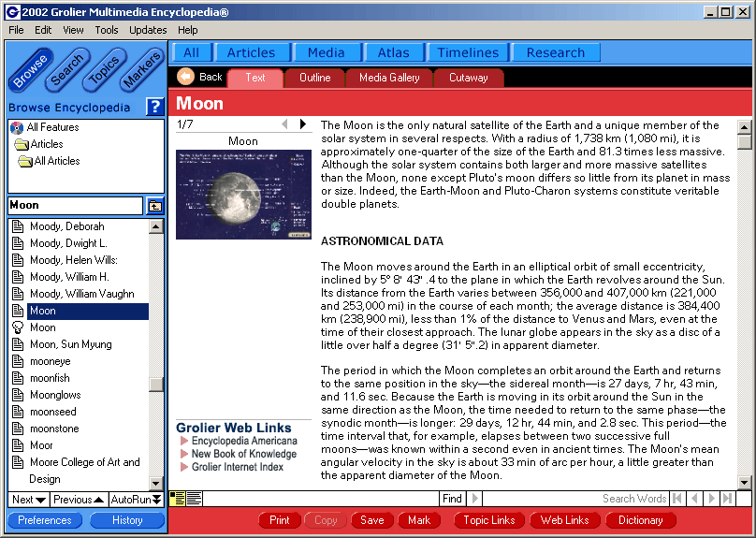This screenshot has width=756, height=538.
Task: Open the File menu
Action: pos(16,30)
